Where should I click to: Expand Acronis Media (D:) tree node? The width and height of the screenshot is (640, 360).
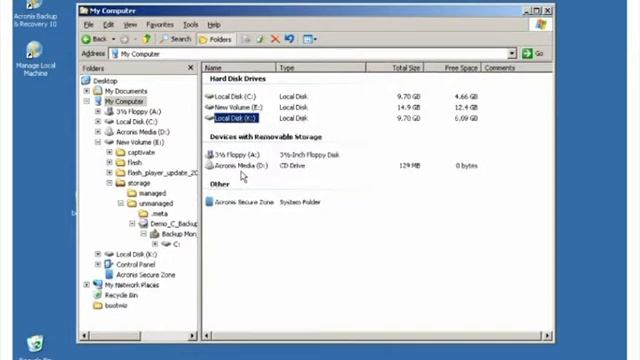pyautogui.click(x=98, y=132)
